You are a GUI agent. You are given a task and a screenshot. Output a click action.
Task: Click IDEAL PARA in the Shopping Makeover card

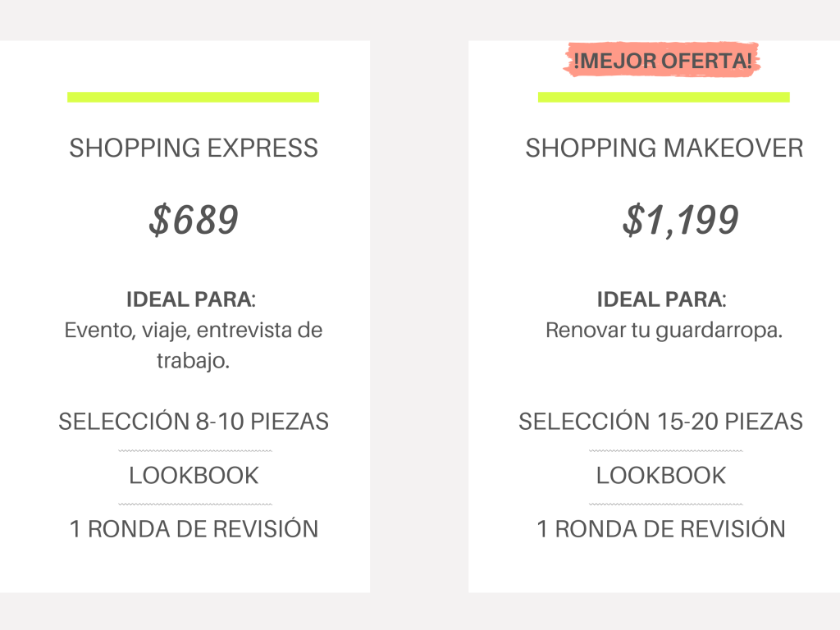[x=661, y=299]
